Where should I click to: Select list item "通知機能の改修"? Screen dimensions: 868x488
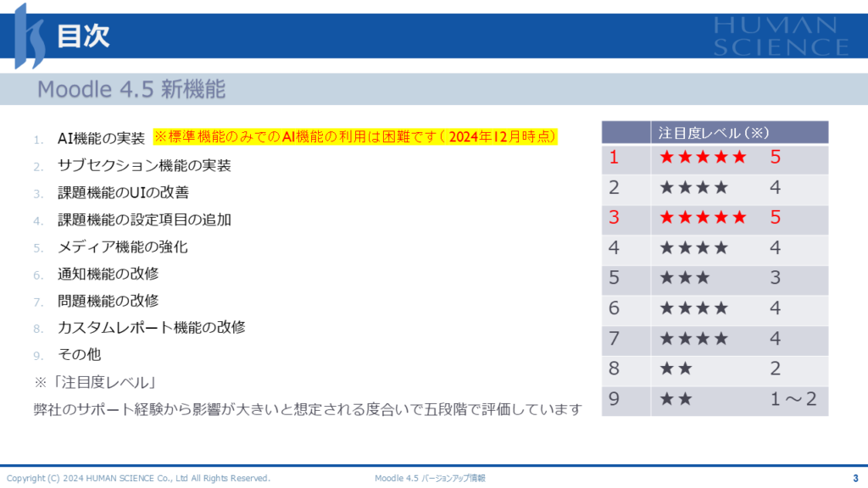click(108, 274)
